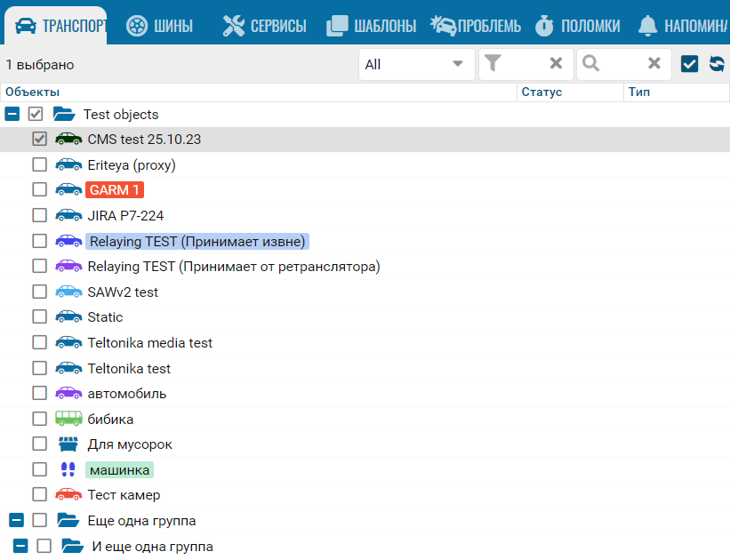The height and width of the screenshot is (560, 730).
Task: Click the car icon beside Static
Action: coord(68,316)
